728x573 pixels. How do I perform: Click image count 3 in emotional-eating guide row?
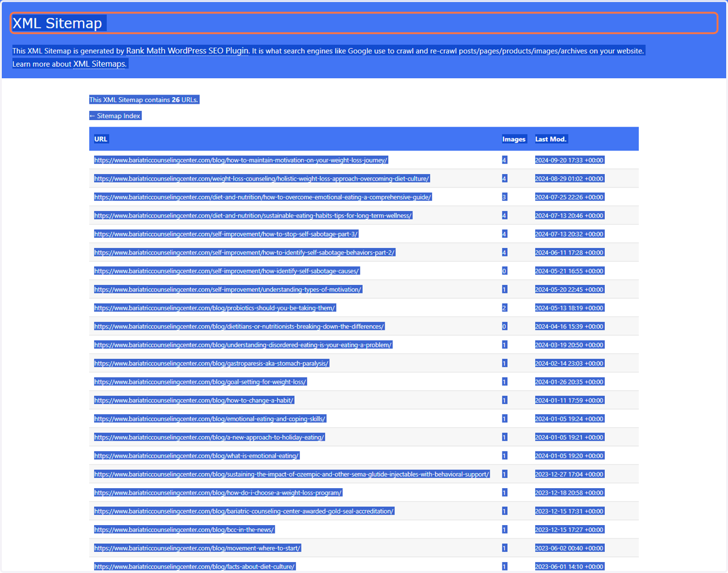coord(504,197)
